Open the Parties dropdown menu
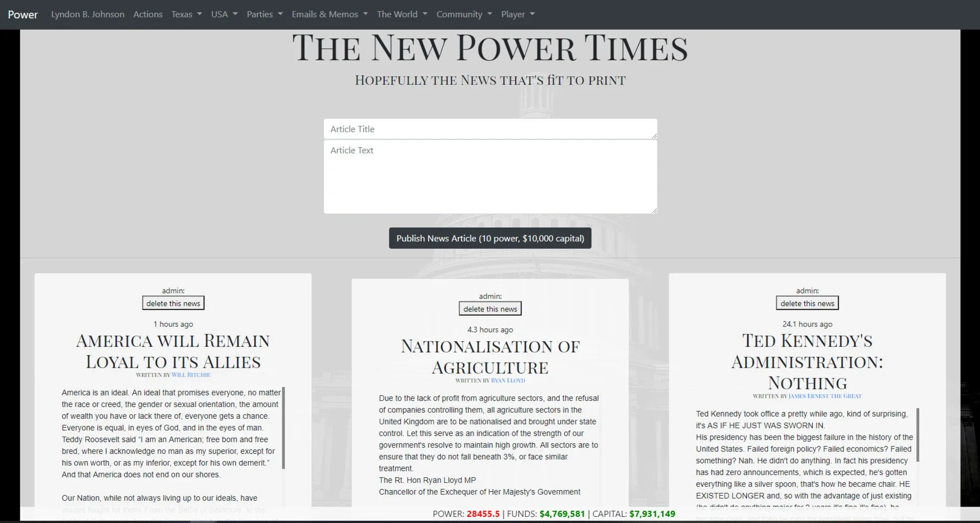Image resolution: width=980 pixels, height=523 pixels. click(264, 14)
